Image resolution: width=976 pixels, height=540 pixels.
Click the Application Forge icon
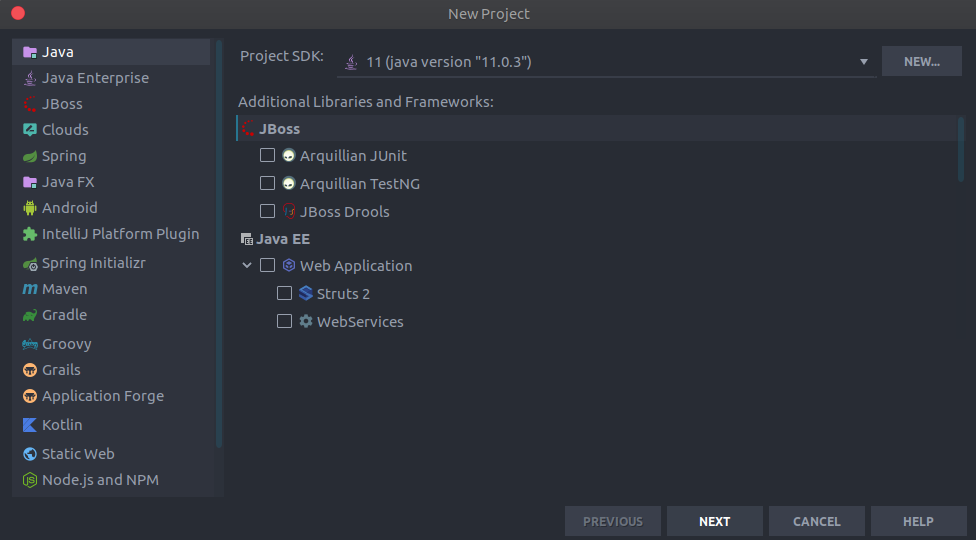29,396
